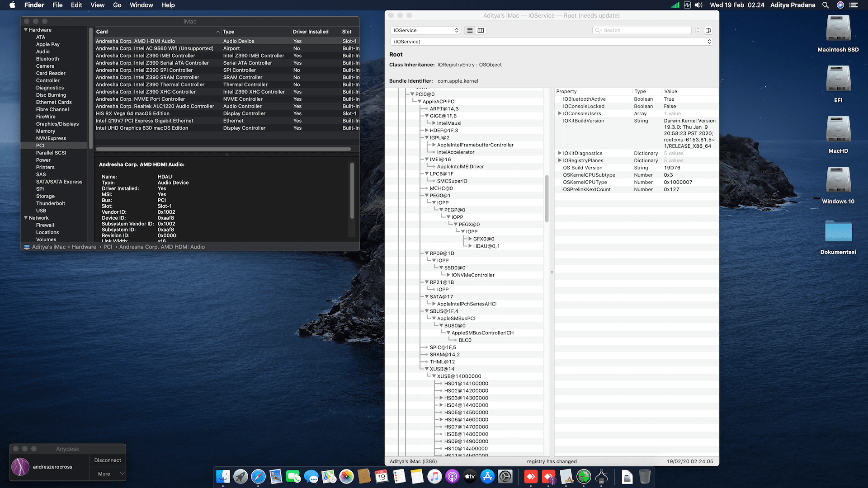Click the Spotlight search icon in menu bar
Screen dimensions: 868x488
(x=826, y=5)
